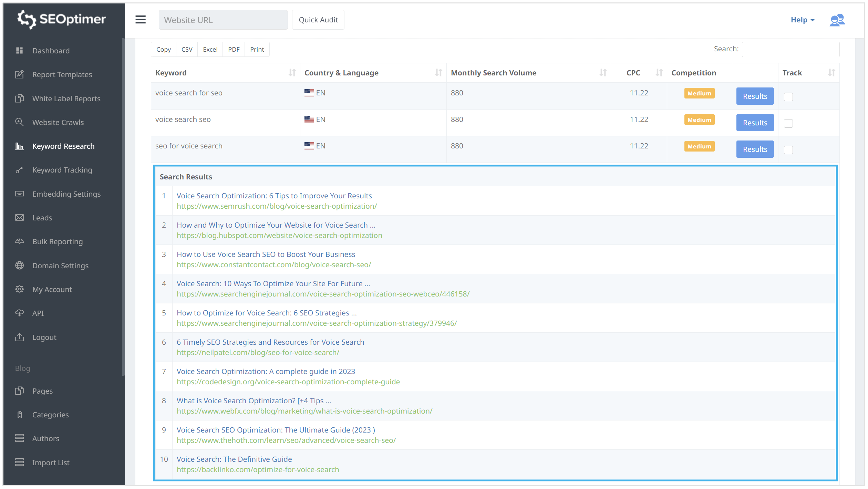Click the Report Templates menu item
868x489 pixels.
pyautogui.click(x=62, y=74)
